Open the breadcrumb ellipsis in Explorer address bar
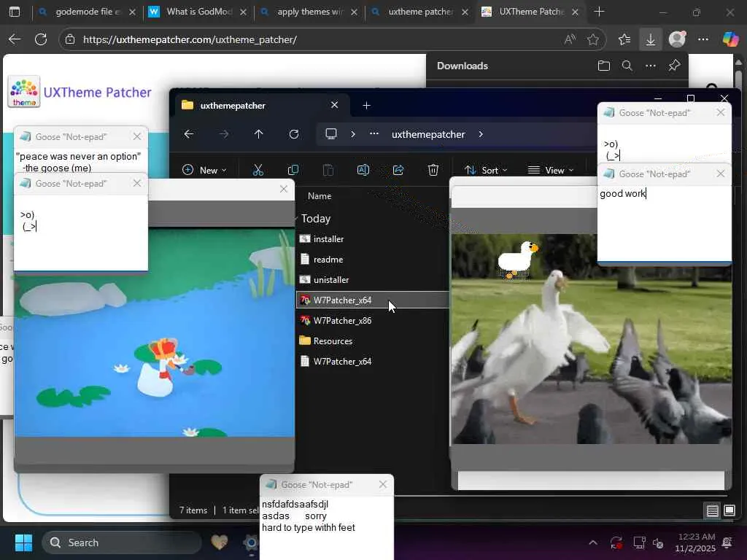This screenshot has height=560, width=747. [374, 134]
